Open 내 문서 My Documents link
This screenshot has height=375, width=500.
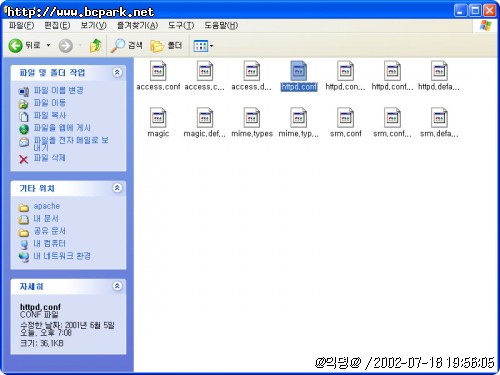tap(46, 218)
